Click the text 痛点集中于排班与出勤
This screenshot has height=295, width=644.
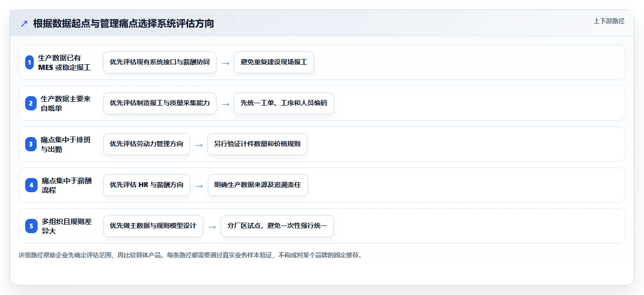pos(66,144)
